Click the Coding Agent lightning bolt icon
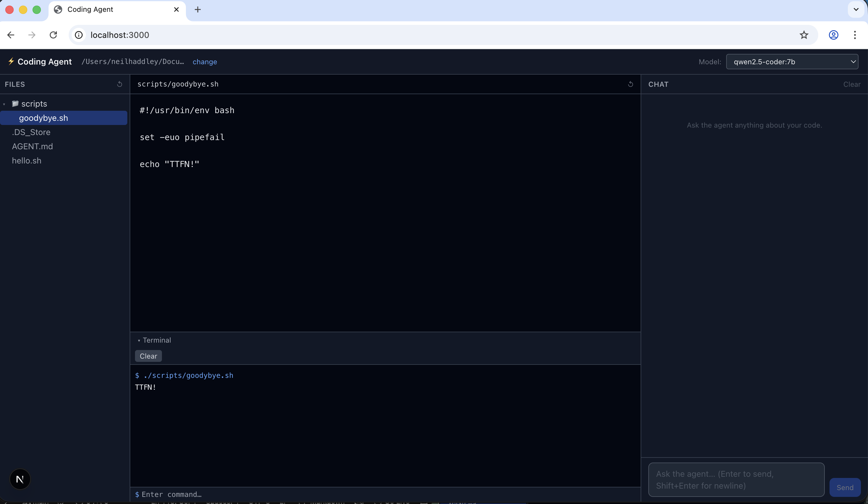This screenshot has width=868, height=504. (x=11, y=62)
